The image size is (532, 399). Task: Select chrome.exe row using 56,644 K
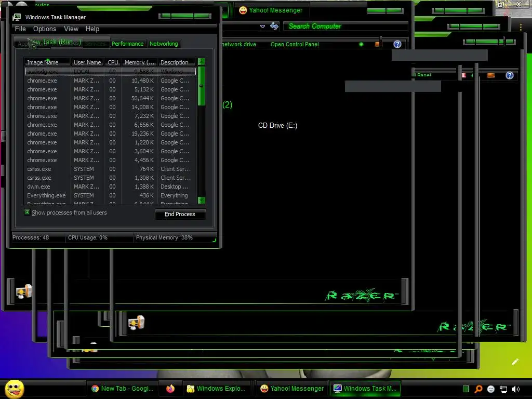(110, 98)
